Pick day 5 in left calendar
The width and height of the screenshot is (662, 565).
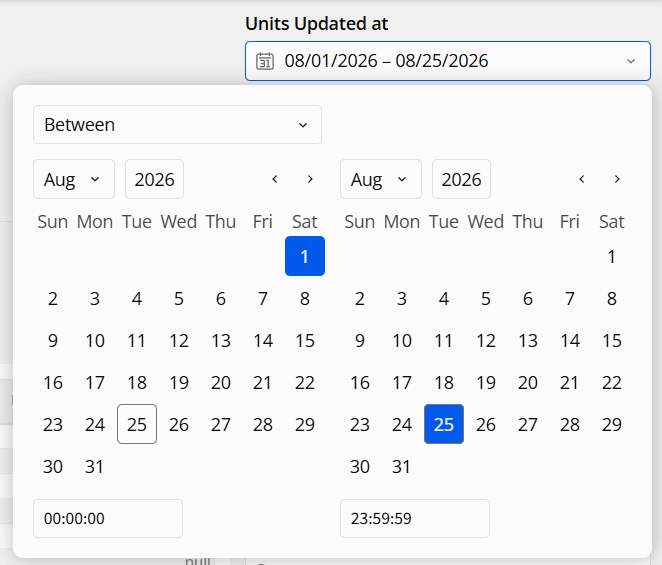(x=179, y=299)
